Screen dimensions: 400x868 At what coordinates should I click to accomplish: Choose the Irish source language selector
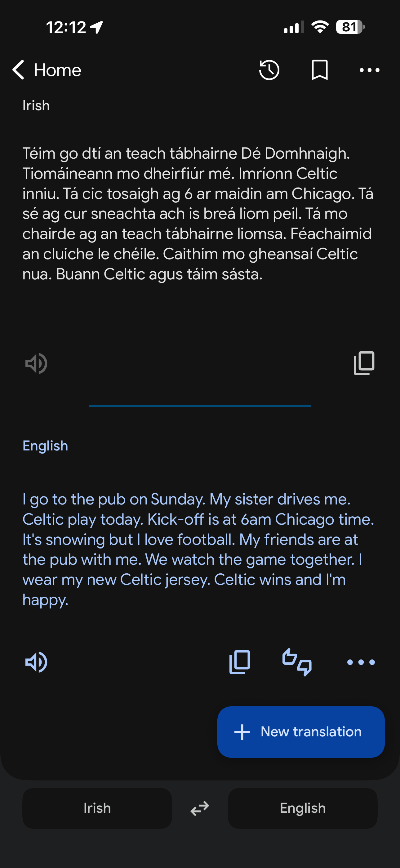[97, 808]
